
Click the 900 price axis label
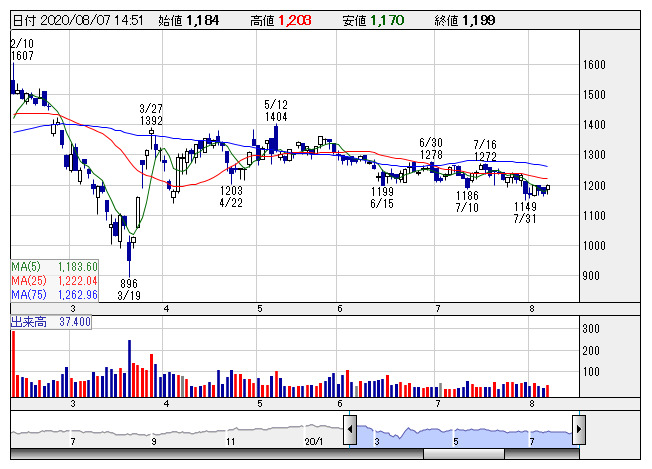pyautogui.click(x=590, y=276)
